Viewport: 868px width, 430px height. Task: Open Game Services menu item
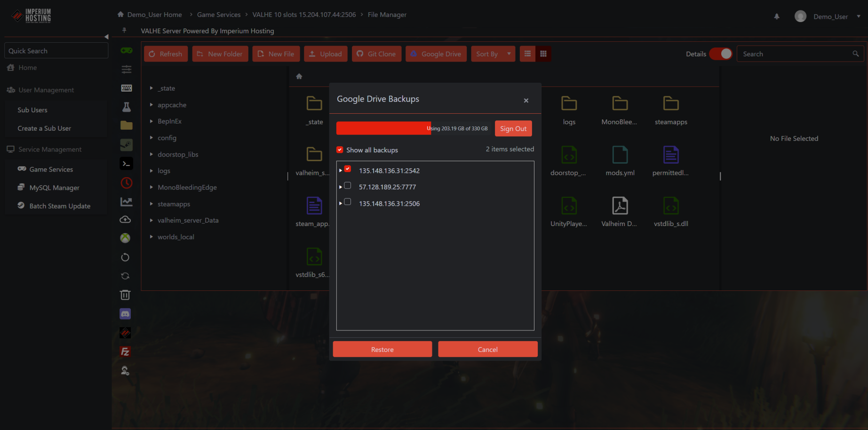click(x=51, y=169)
